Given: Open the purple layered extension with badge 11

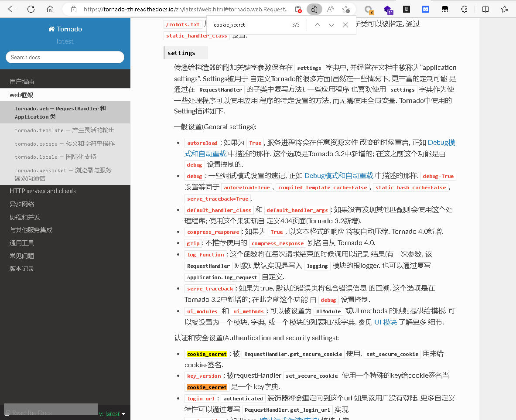Looking at the screenshot, I should (x=388, y=10).
